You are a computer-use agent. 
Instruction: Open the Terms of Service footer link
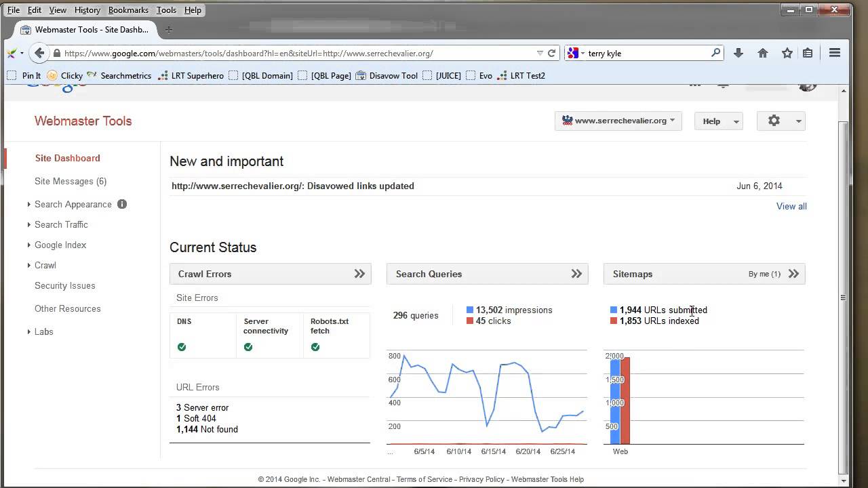(x=425, y=479)
